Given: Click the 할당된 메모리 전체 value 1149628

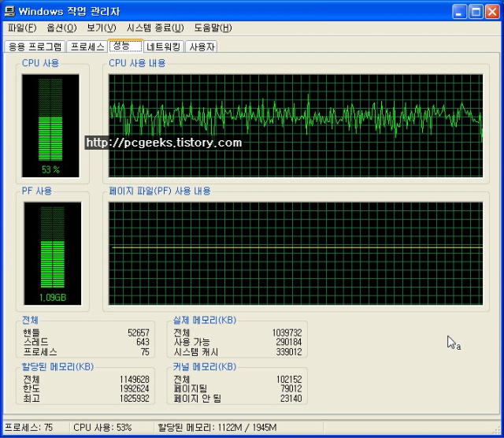Looking at the screenshot, I should click(x=135, y=380).
